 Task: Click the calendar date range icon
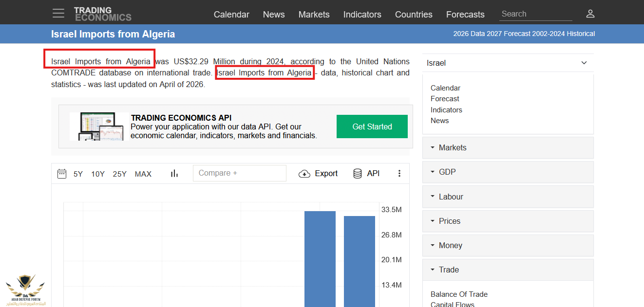pyautogui.click(x=62, y=174)
